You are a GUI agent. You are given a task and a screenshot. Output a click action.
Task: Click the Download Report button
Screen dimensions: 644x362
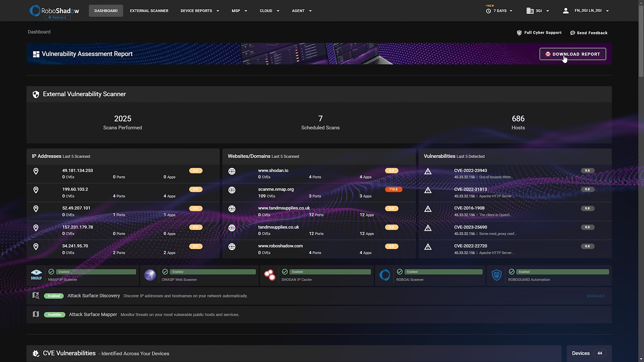pyautogui.click(x=573, y=54)
